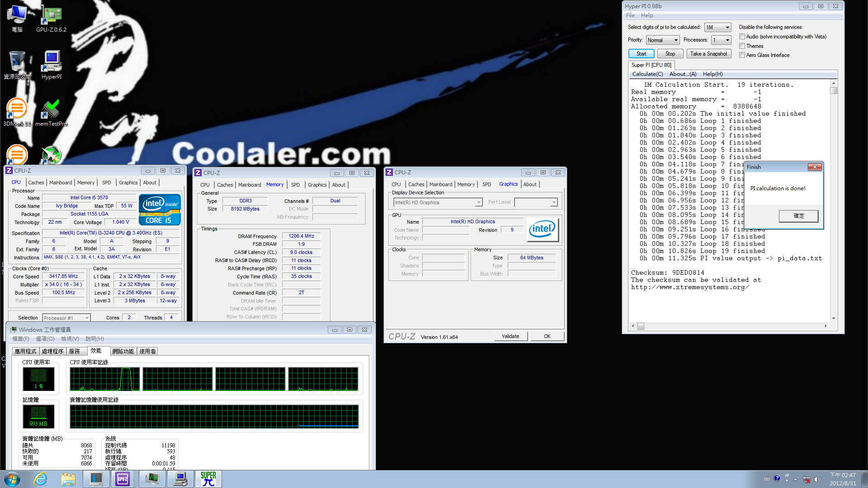Open the memTestPro desktop shortcut
Screen dimensions: 868x488
point(51,112)
